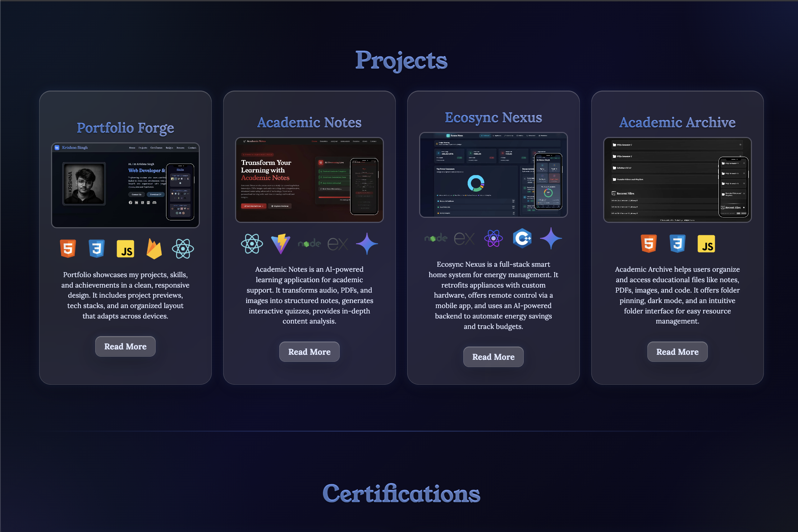The height and width of the screenshot is (532, 798).
Task: Click the Firebase icon in Portfolio Forge card
Action: (x=154, y=249)
